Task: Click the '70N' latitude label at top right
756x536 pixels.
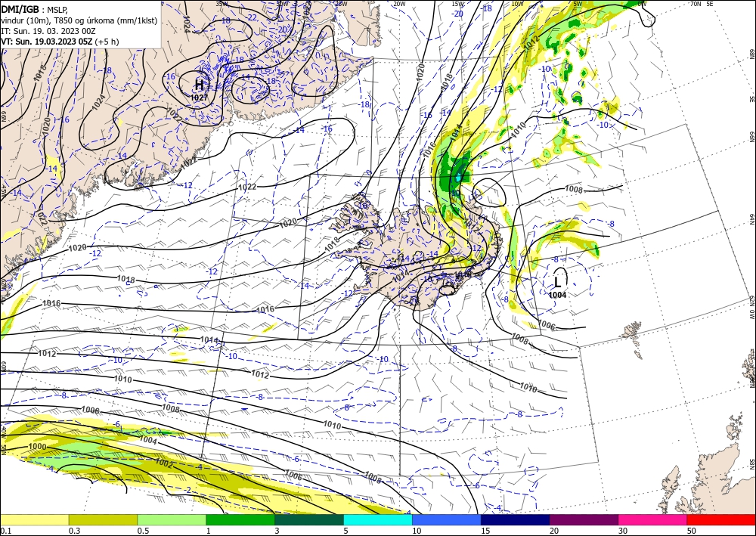Action: tap(696, 4)
